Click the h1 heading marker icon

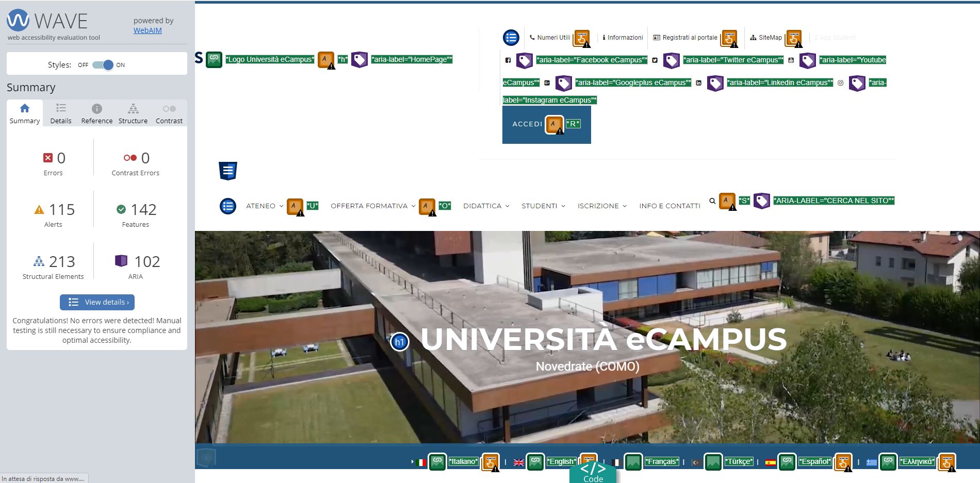pos(400,342)
